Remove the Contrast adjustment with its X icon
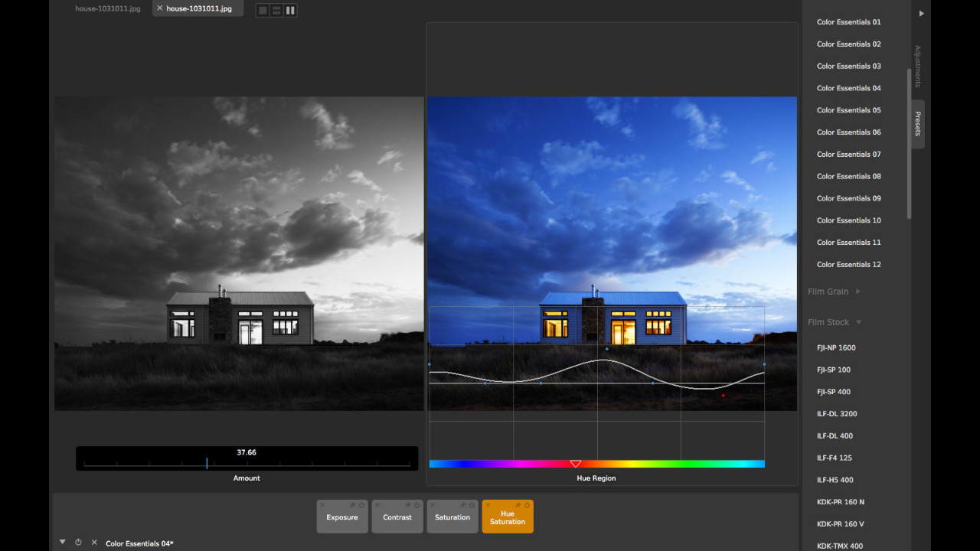This screenshot has width=980, height=551. (x=377, y=505)
